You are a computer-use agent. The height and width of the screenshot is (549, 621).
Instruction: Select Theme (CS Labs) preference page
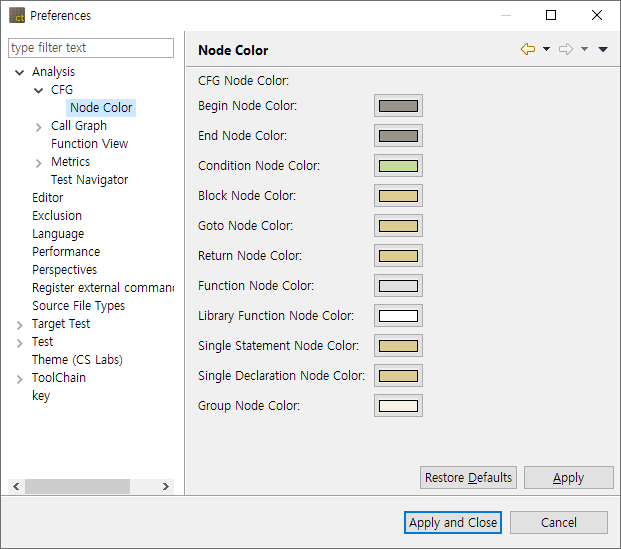pos(77,360)
